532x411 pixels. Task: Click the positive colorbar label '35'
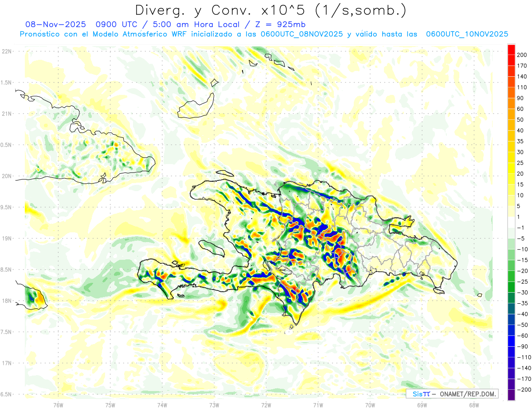point(521,141)
